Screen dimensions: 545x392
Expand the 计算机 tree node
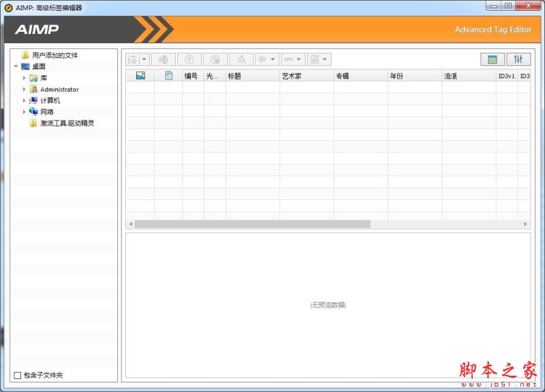[24, 100]
